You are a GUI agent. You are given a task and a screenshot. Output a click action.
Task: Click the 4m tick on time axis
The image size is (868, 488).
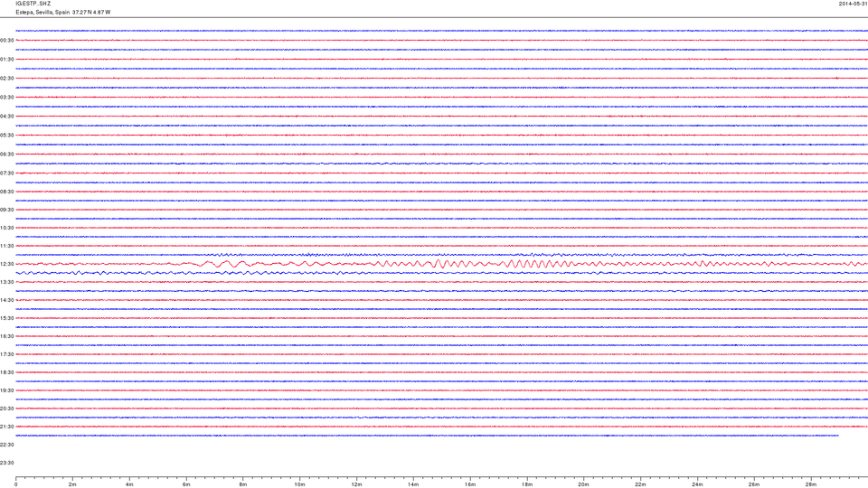point(129,484)
